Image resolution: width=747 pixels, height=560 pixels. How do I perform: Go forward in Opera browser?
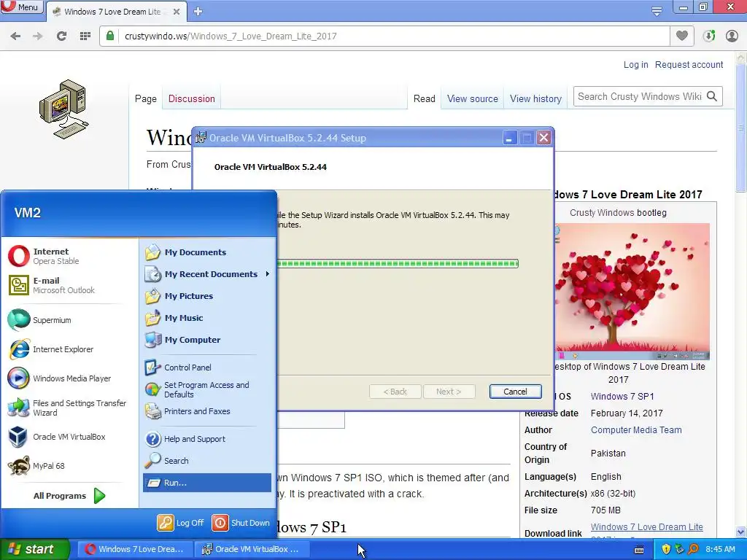click(38, 36)
